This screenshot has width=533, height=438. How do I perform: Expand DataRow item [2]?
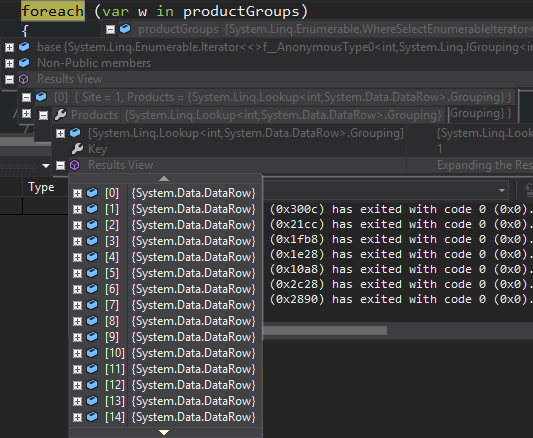[78, 225]
